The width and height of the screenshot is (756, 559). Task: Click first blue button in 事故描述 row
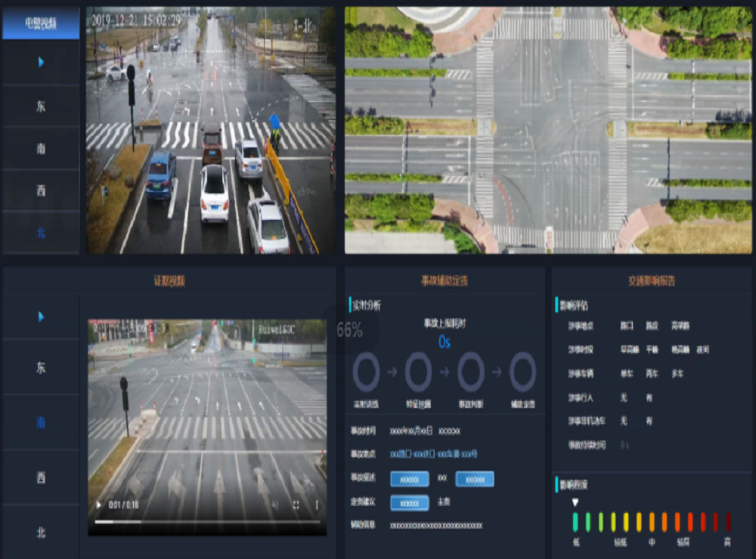click(x=409, y=479)
